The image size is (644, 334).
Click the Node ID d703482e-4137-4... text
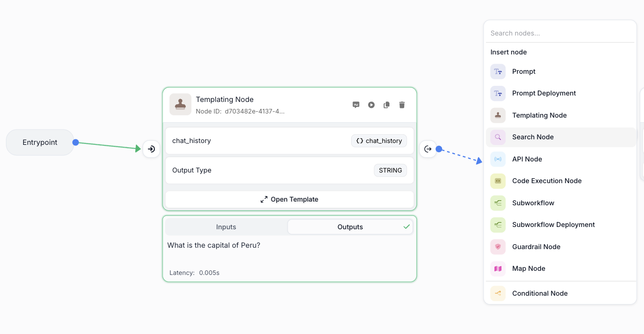(x=240, y=111)
